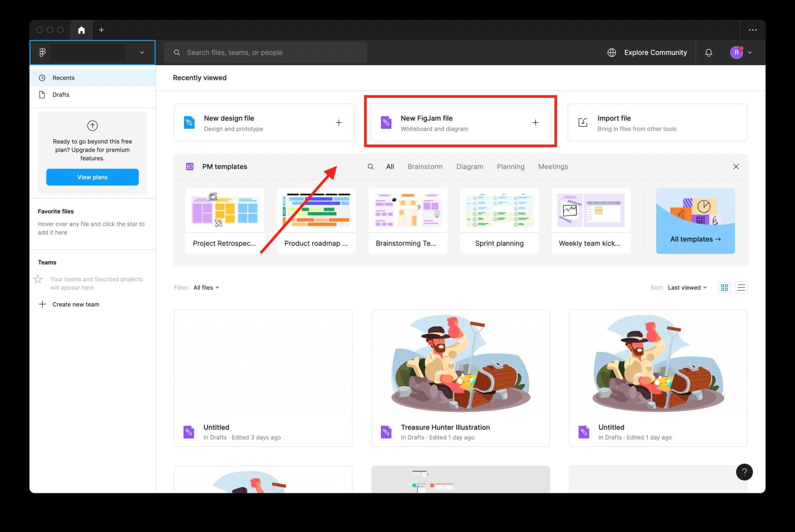Click the magnifier icon in PM templates bar
Image resolution: width=795 pixels, height=532 pixels.
(371, 167)
